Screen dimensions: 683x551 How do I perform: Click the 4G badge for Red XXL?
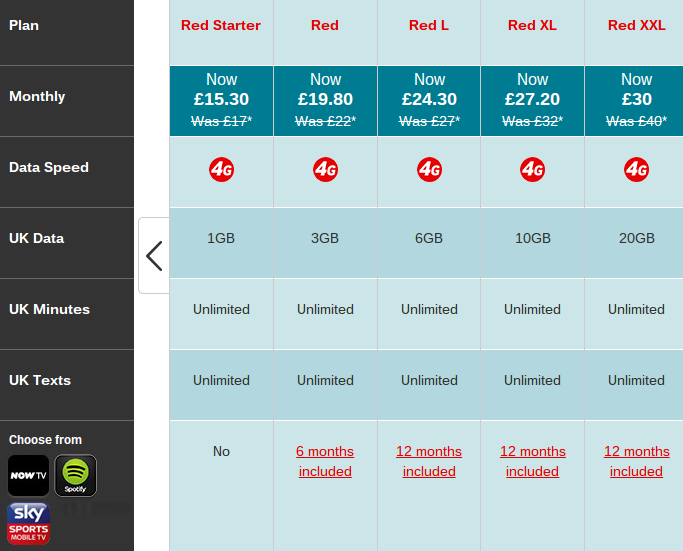pyautogui.click(x=636, y=169)
